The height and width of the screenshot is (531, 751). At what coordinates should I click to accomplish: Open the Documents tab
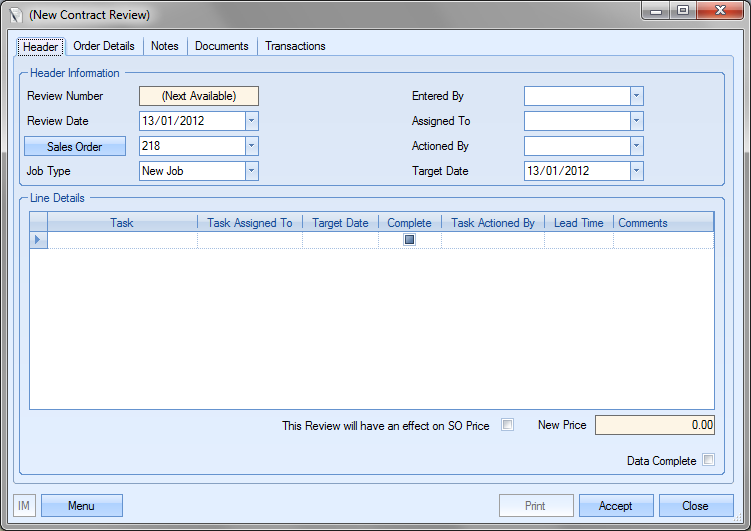[222, 46]
